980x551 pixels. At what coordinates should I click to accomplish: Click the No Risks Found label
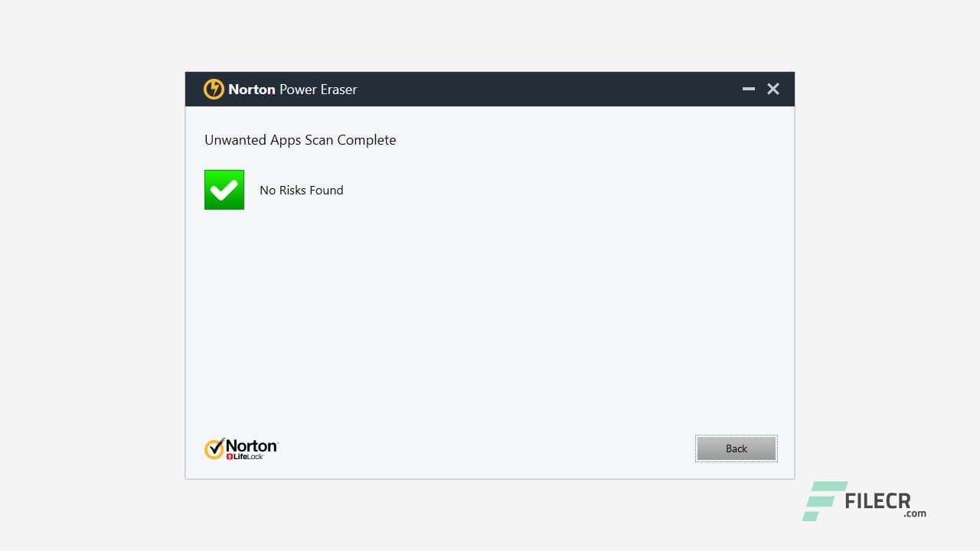[301, 190]
